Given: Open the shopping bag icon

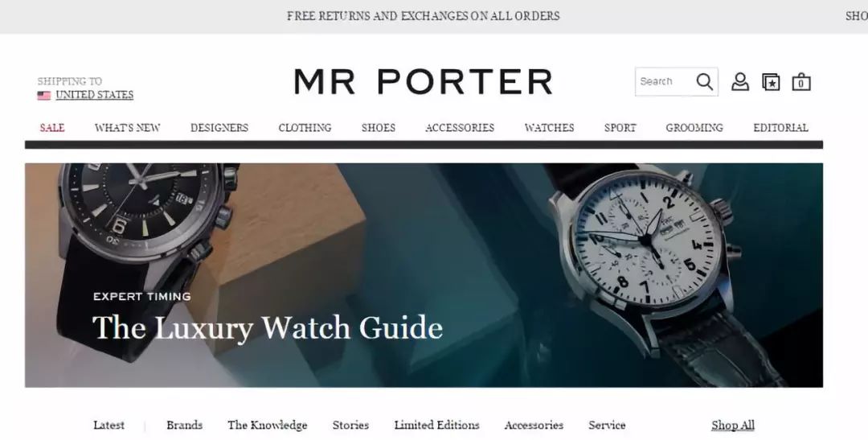Looking at the screenshot, I should [x=801, y=81].
